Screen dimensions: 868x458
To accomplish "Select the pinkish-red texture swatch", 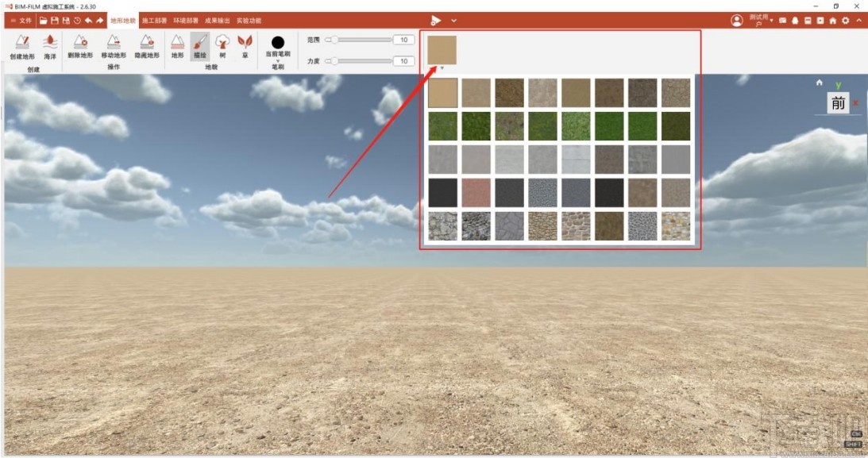I will 476,193.
